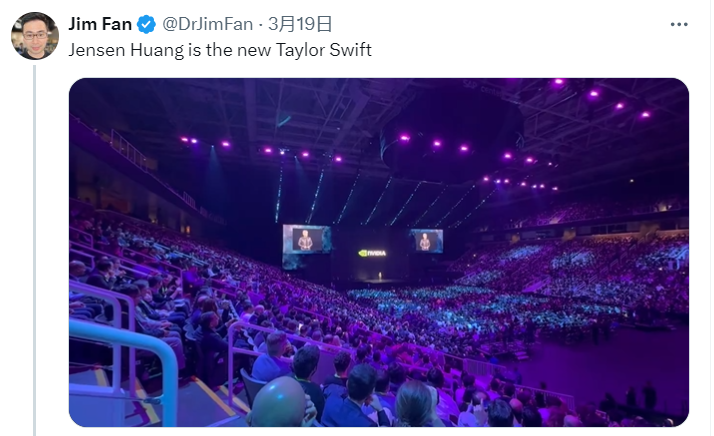
Task: Click the tweet text about Jensen Huang
Action: coord(220,50)
